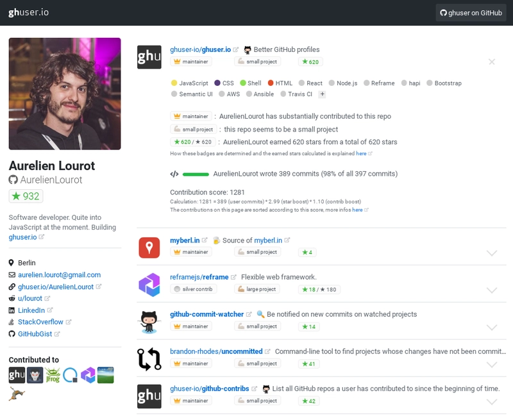Click the location pin icon next to Berlin
This screenshot has width=513, height=420.
click(x=11, y=262)
